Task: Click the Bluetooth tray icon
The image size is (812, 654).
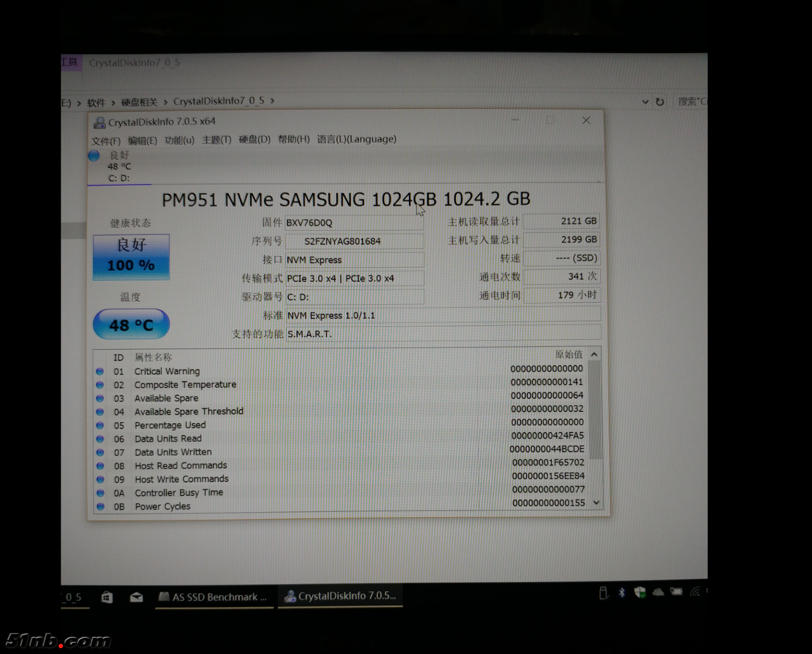Action: [x=622, y=593]
